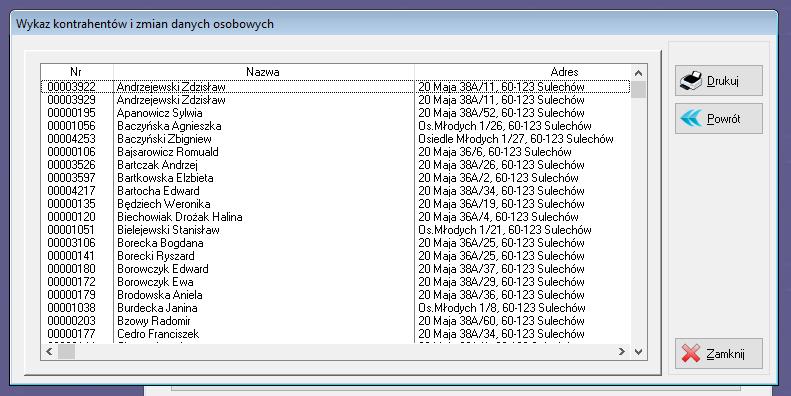Click number cell 00000120
Screen dimensions: 791x396
[71, 217]
